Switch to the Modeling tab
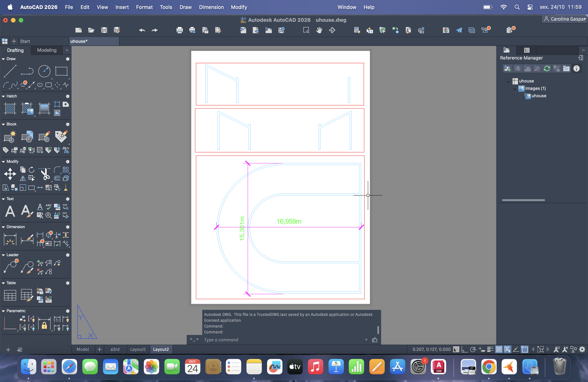 pyautogui.click(x=46, y=50)
